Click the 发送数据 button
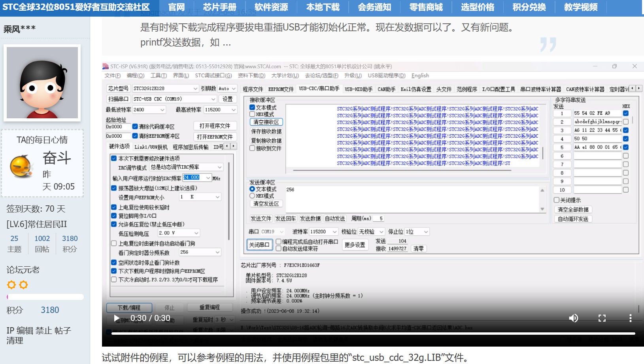The width and height of the screenshot is (644, 364). (x=310, y=218)
